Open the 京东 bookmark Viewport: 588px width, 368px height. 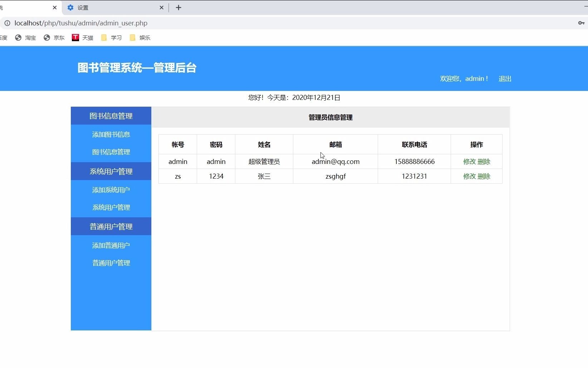click(x=54, y=38)
